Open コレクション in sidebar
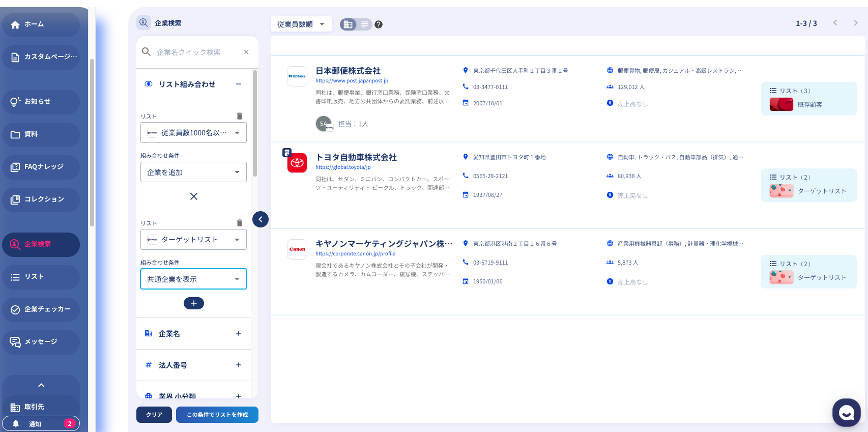The height and width of the screenshot is (432, 868). [x=41, y=199]
